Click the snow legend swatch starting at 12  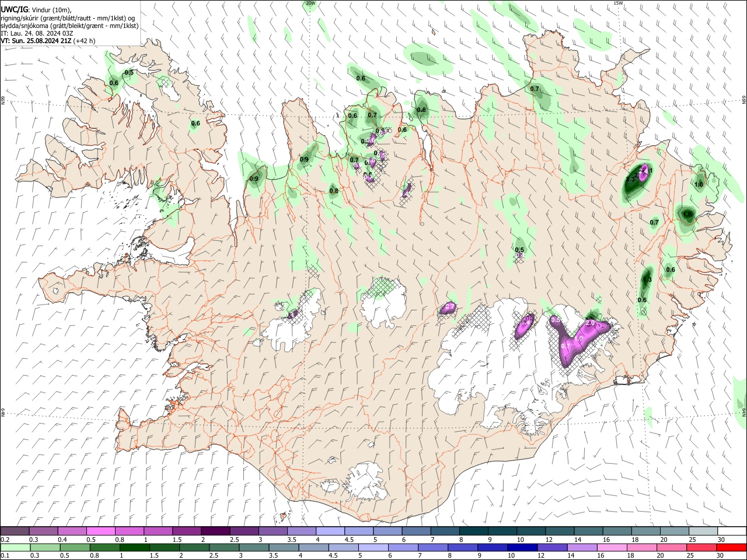pos(559,531)
